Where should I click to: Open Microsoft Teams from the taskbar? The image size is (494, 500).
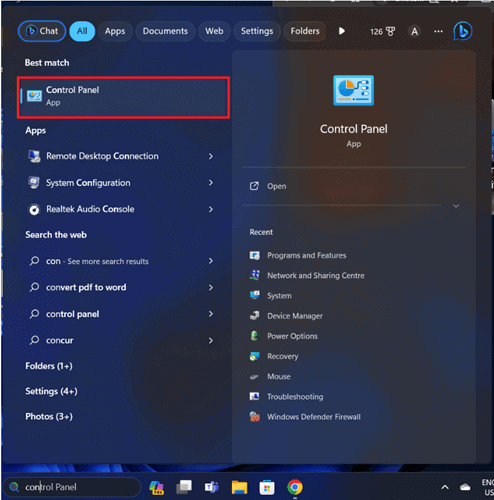211,487
